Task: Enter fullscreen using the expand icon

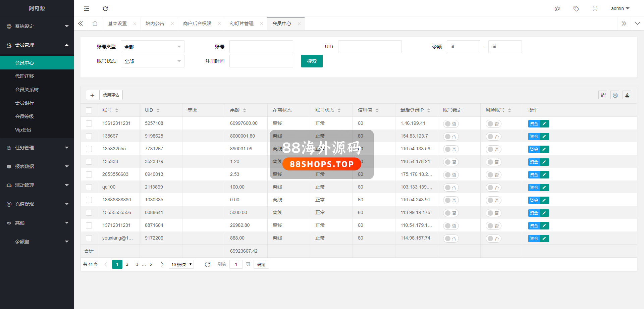Action: coord(595,9)
